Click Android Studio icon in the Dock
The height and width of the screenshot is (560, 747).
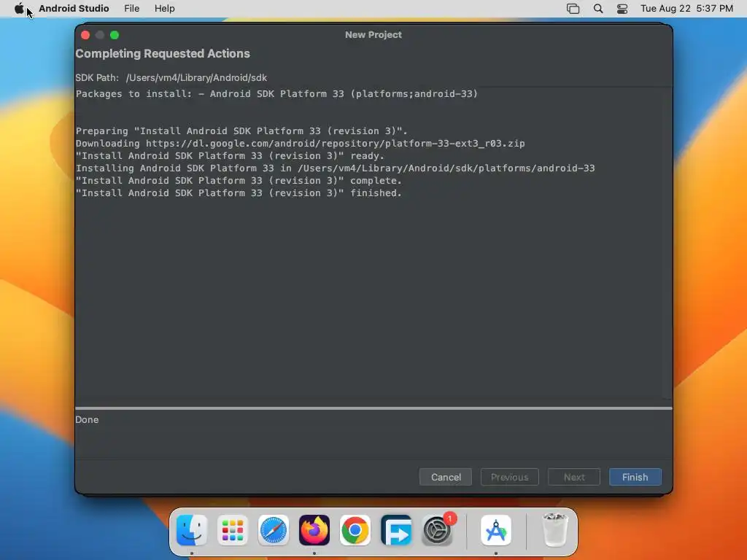496,530
